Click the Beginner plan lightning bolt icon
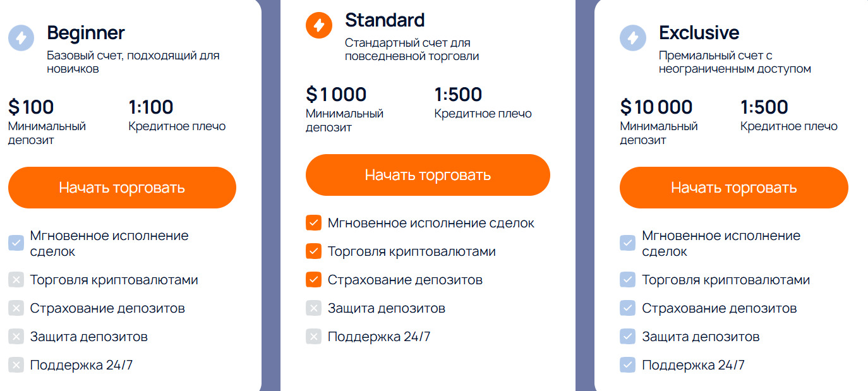Screen dimensions: 868x391 pyautogui.click(x=21, y=37)
